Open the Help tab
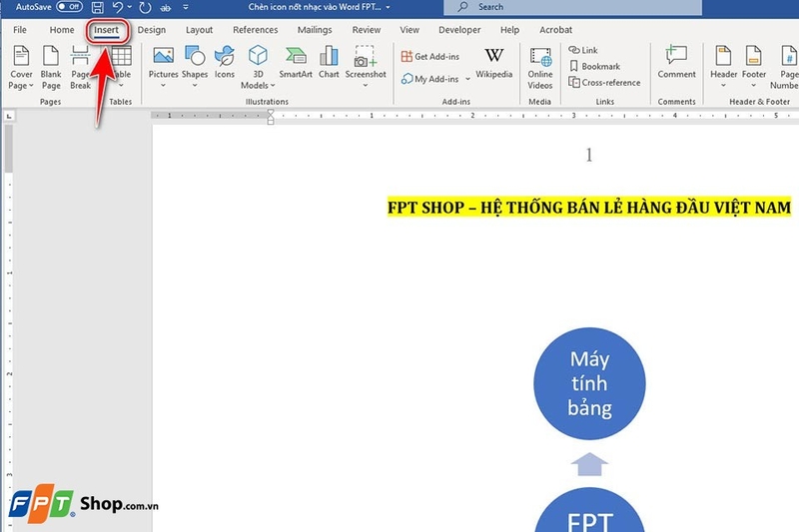This screenshot has height=532, width=799. 509,30
